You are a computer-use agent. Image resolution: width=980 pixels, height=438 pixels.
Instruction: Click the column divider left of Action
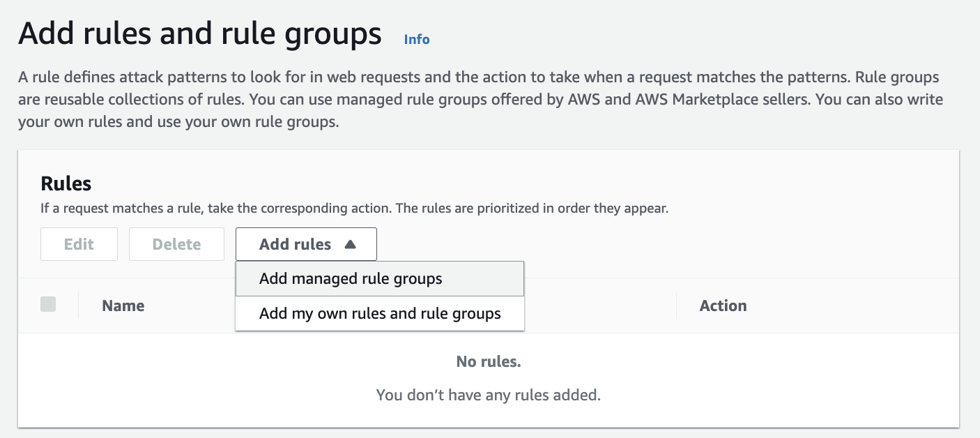pos(676,305)
